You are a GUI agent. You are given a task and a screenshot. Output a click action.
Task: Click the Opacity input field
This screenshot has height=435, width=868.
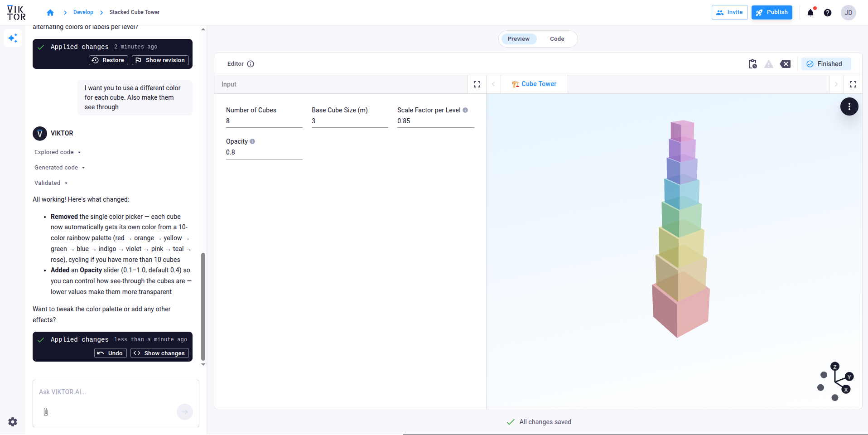(264, 152)
